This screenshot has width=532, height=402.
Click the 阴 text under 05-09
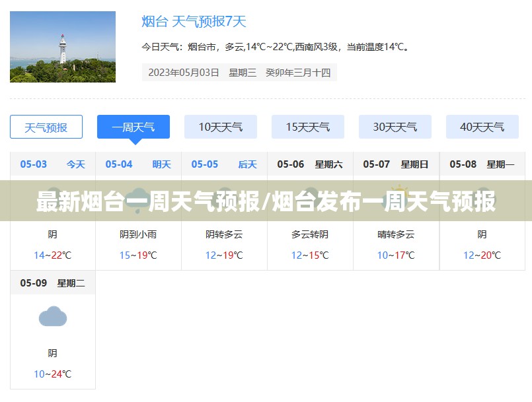click(x=53, y=353)
